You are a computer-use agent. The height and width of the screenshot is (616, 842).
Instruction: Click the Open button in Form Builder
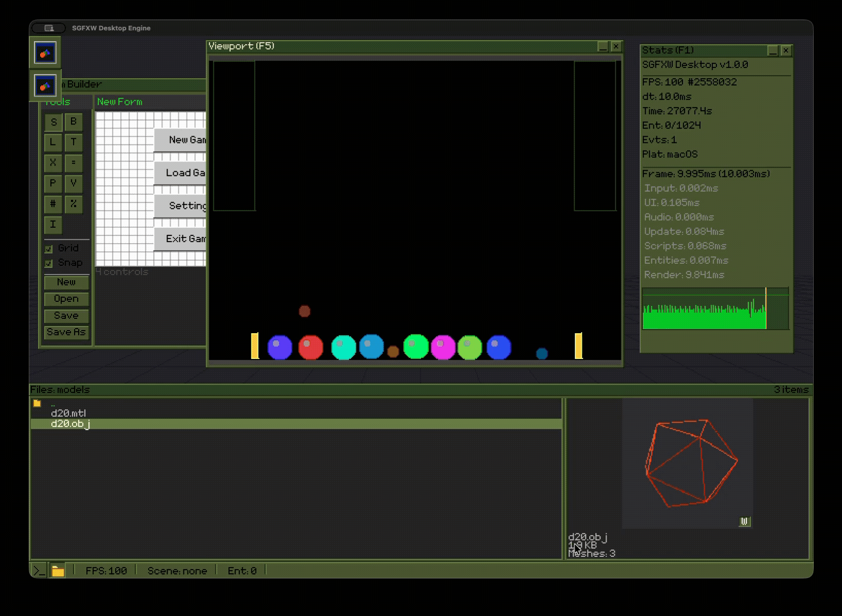[x=66, y=299]
